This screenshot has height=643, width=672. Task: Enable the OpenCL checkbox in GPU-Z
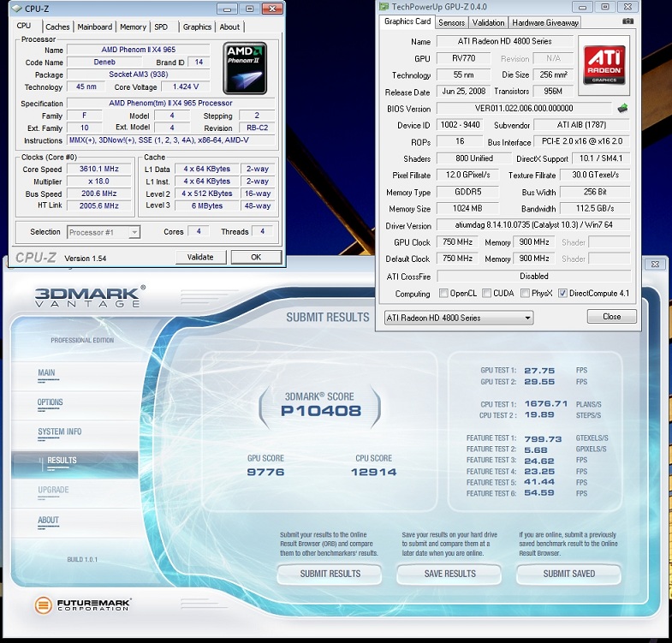pyautogui.click(x=443, y=293)
